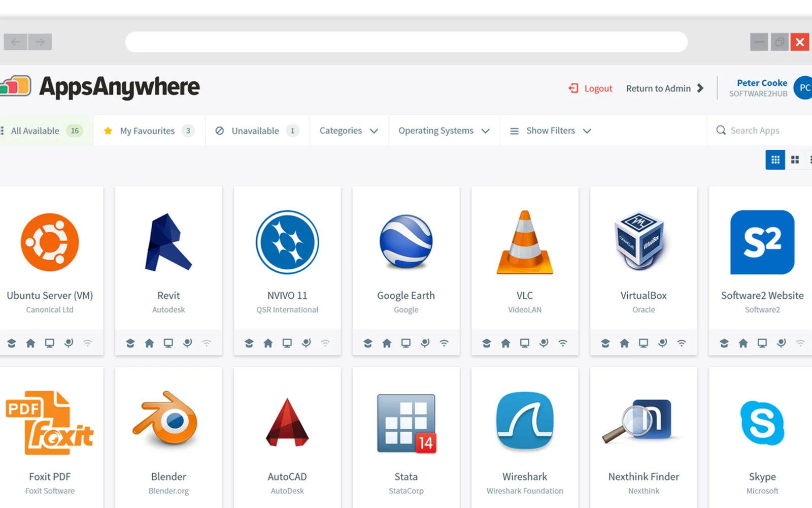This screenshot has width=812, height=508.
Task: Click the graduation cap icon under VirtualBox
Action: pyautogui.click(x=605, y=343)
